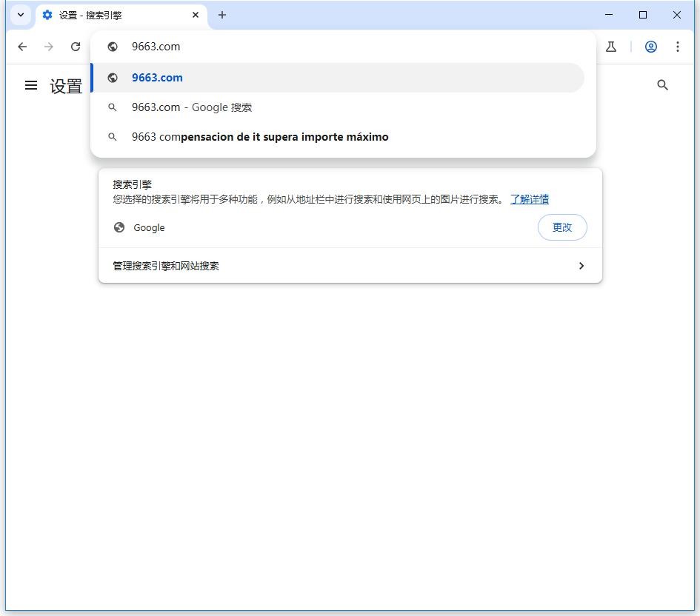Reload the page with refresh icon
This screenshot has height=616, width=700.
[76, 47]
